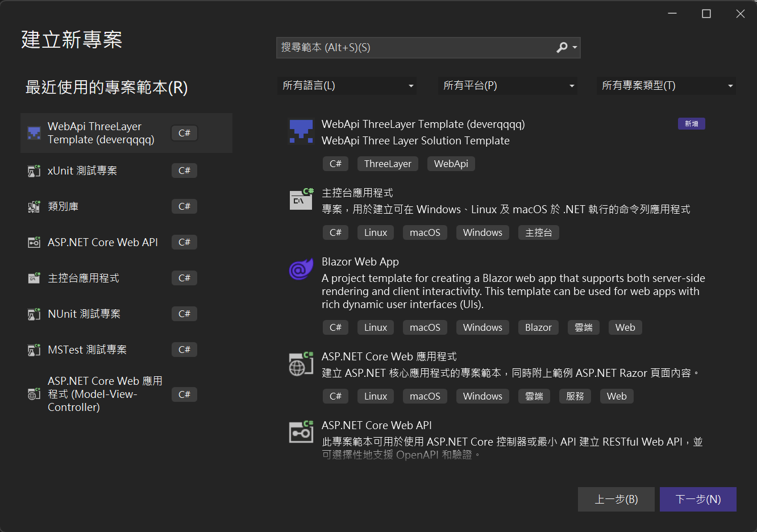757x532 pixels.
Task: Click the Linux tag under 主控台應用程式
Action: point(376,232)
